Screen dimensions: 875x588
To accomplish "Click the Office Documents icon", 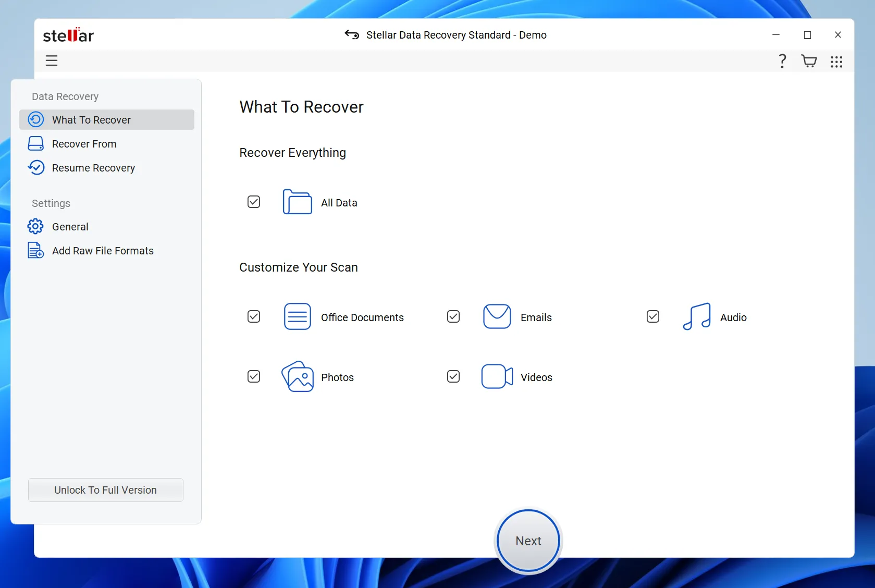I will point(298,316).
